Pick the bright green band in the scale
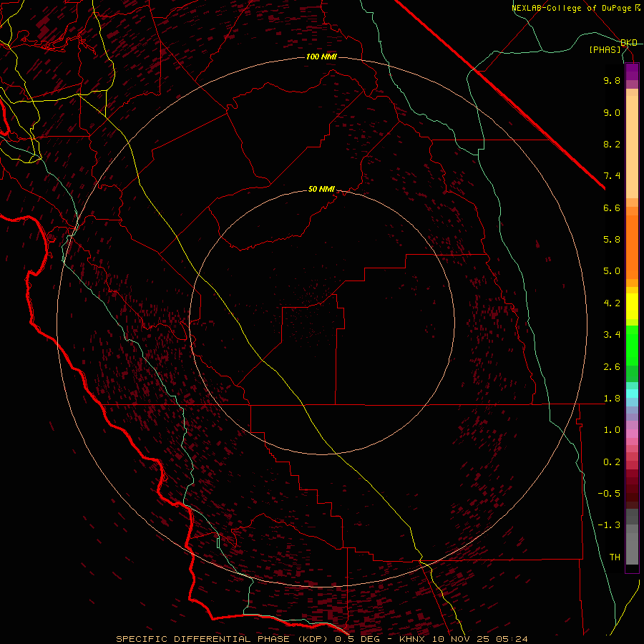Image resolution: width=644 pixels, height=644 pixels. tap(632, 345)
